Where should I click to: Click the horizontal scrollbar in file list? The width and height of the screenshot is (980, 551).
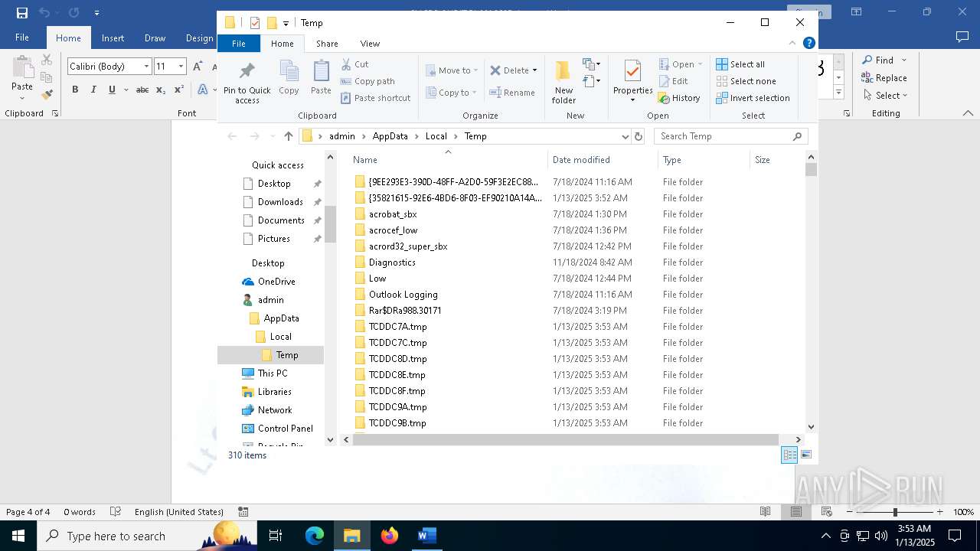pos(565,439)
